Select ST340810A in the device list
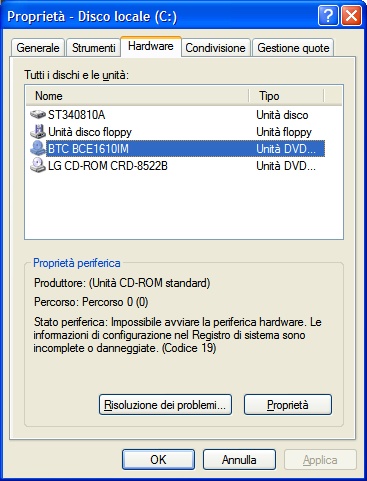 [x=177, y=115]
